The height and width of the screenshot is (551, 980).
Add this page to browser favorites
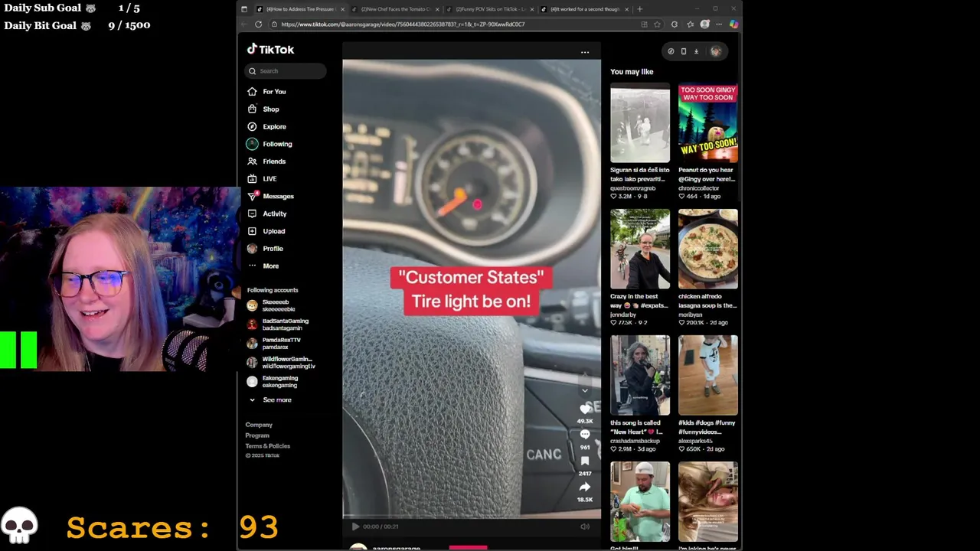[657, 24]
